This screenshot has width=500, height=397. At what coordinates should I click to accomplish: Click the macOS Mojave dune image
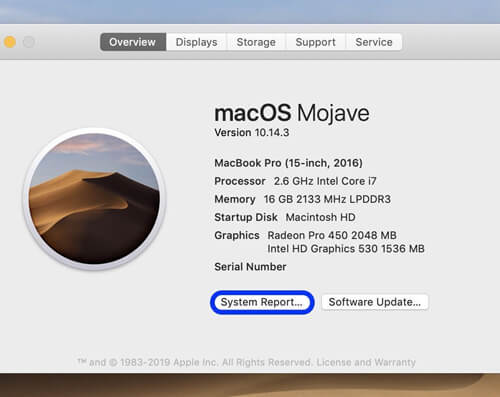tap(94, 199)
